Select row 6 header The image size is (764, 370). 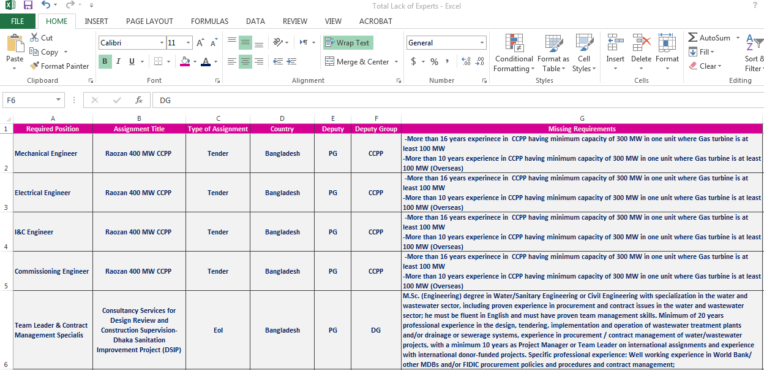6,330
